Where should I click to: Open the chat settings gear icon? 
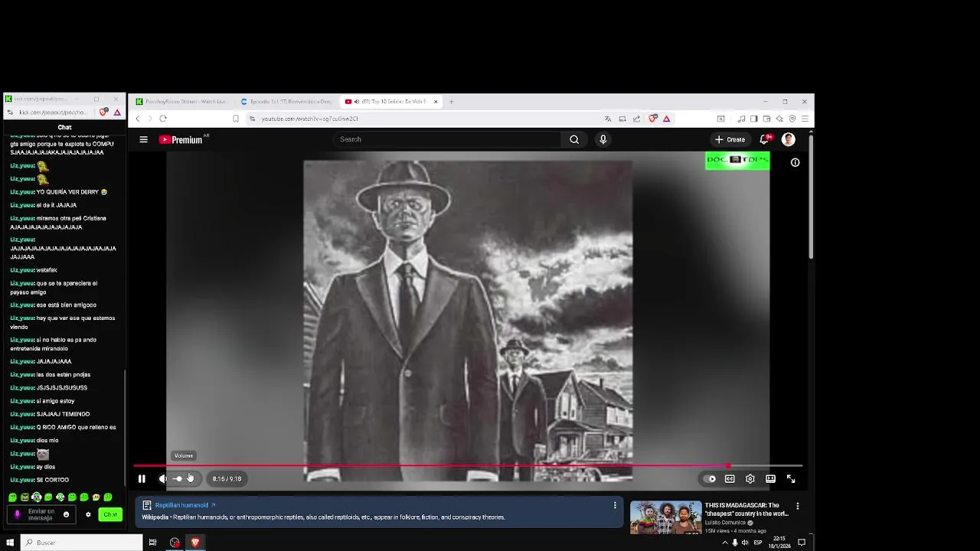coord(88,514)
